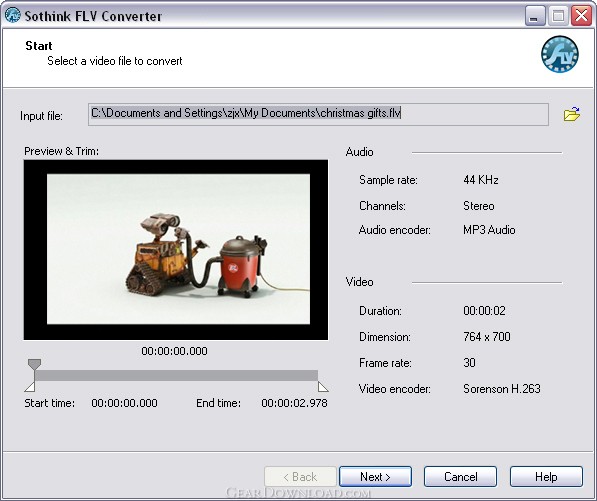Open the browse folder icon for input file
The image size is (597, 501).
pos(571,114)
